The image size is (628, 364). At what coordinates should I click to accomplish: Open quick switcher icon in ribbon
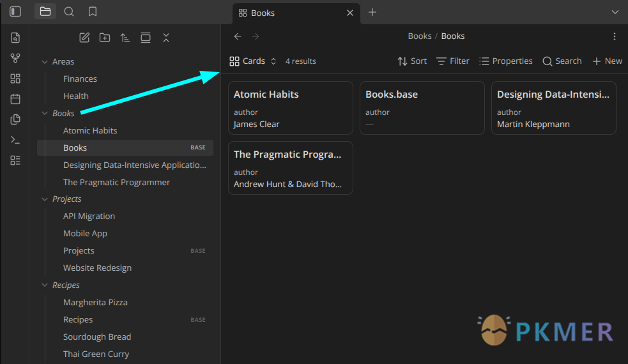coord(15,38)
